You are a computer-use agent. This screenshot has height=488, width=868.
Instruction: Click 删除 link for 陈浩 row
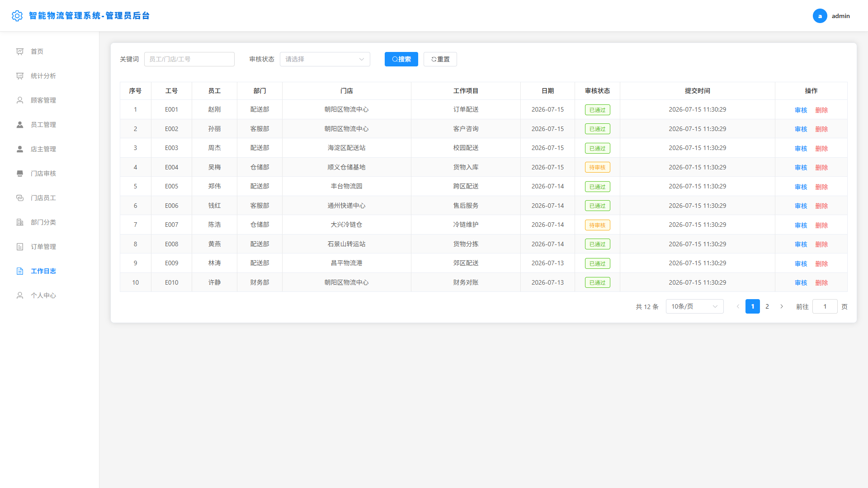point(821,225)
